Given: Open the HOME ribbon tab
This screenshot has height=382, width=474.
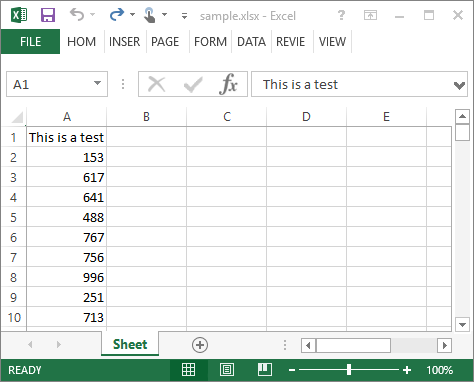Looking at the screenshot, I should [x=82, y=42].
